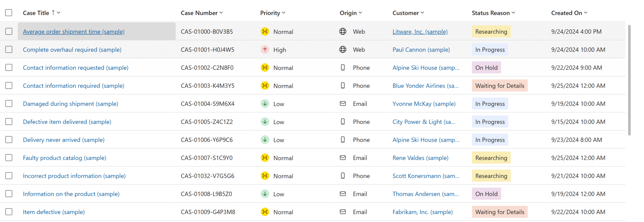This screenshot has height=222, width=644.
Task: Click the High priority red arrow icon
Action: pos(265,50)
